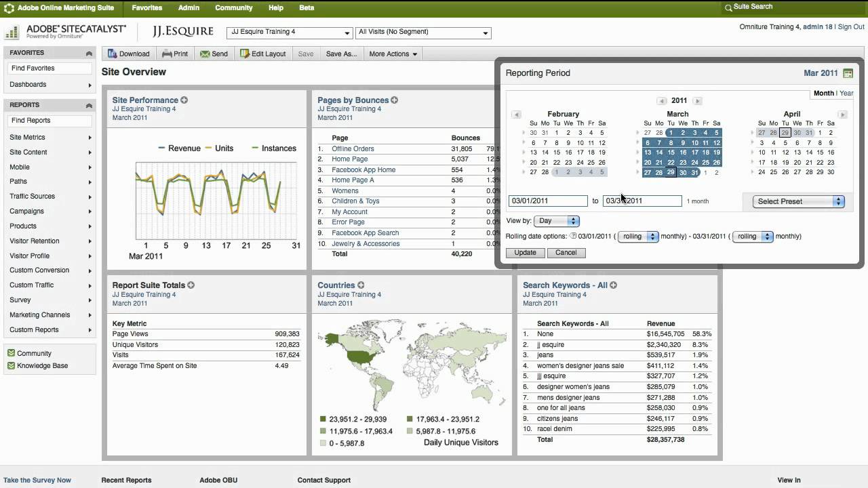Go to next year arrow beside 2011

tap(697, 101)
